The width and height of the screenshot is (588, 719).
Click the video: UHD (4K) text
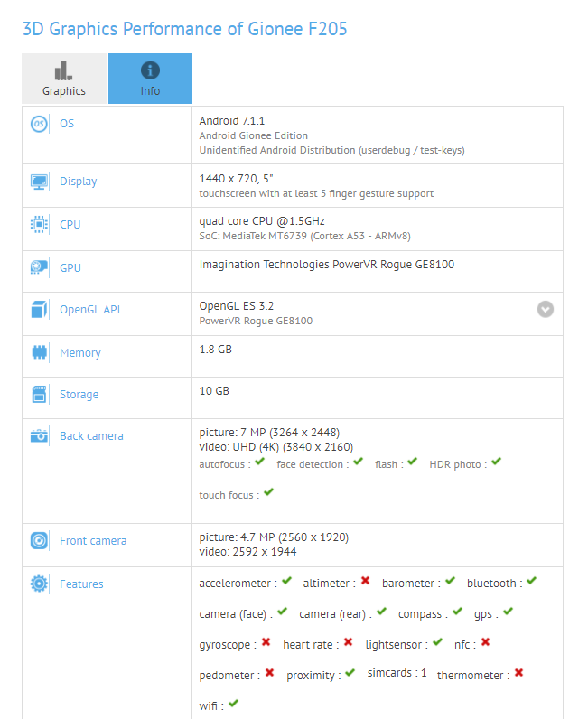tap(276, 447)
